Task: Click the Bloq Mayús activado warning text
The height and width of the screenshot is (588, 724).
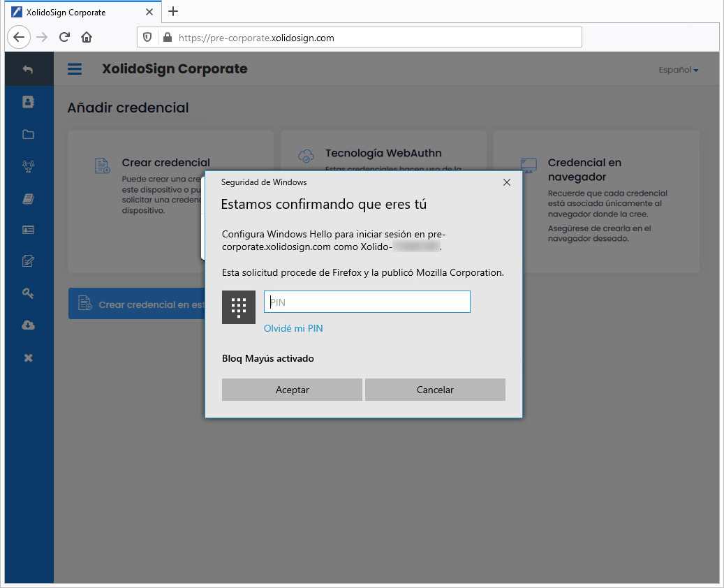Action: coord(268,358)
